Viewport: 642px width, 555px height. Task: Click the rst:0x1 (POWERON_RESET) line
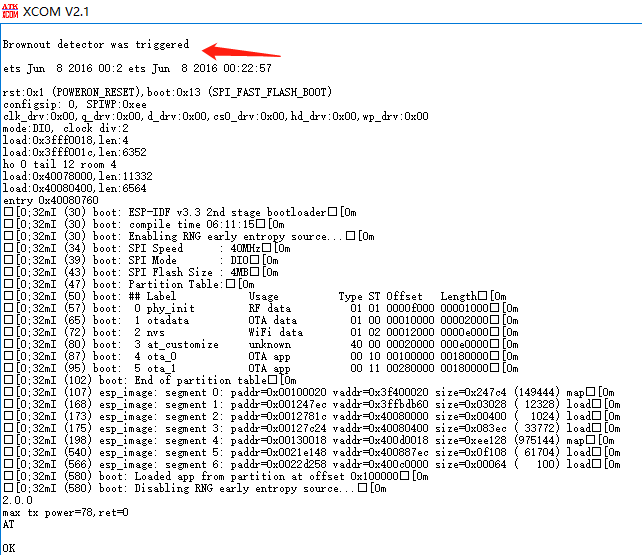(x=167, y=92)
